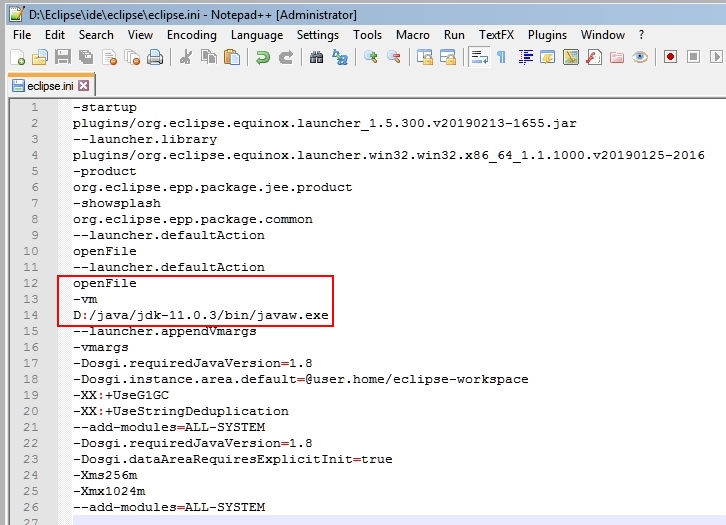Click the Save file icon
Screen dimensions: 726x525
tap(62, 58)
